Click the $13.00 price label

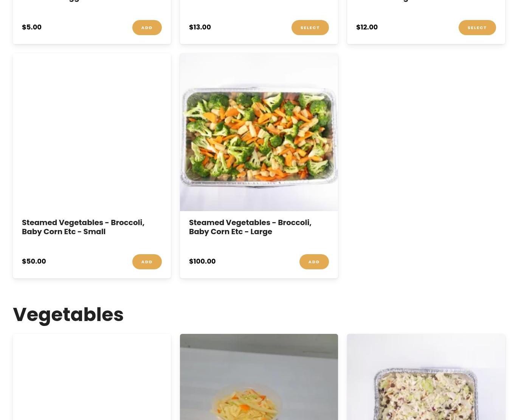[200, 27]
